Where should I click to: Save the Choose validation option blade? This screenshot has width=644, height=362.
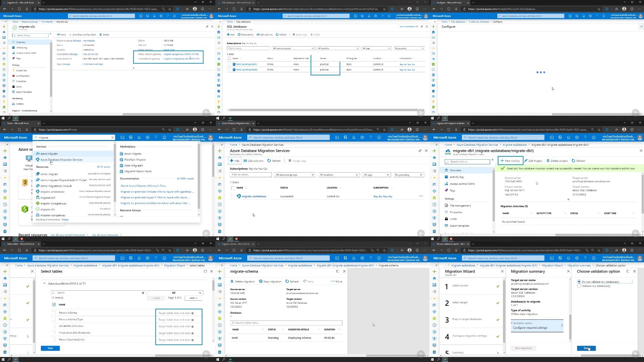click(x=586, y=348)
